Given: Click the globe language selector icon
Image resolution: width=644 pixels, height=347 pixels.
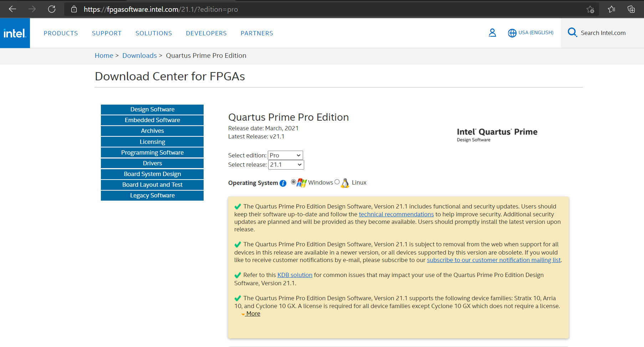Looking at the screenshot, I should point(512,33).
